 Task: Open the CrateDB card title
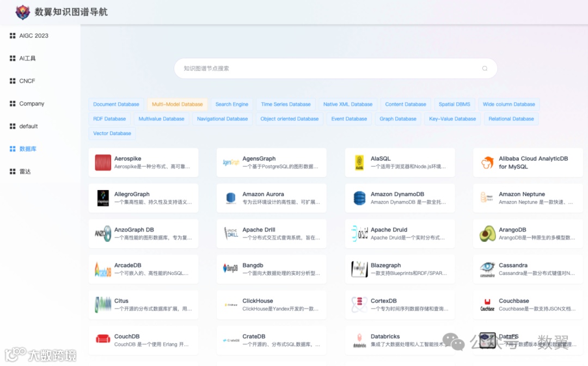[x=254, y=337]
